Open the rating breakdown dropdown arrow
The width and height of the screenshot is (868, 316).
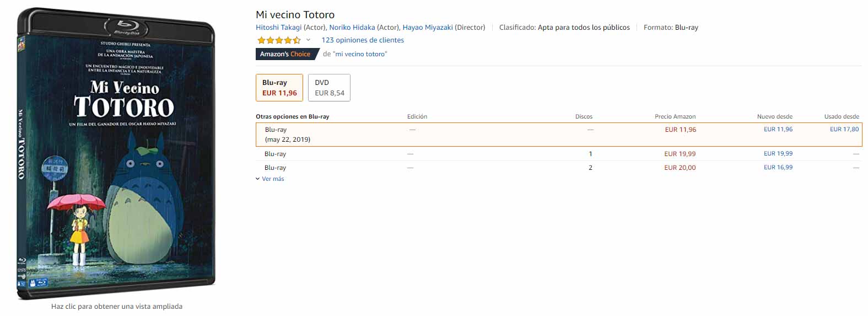coord(309,40)
